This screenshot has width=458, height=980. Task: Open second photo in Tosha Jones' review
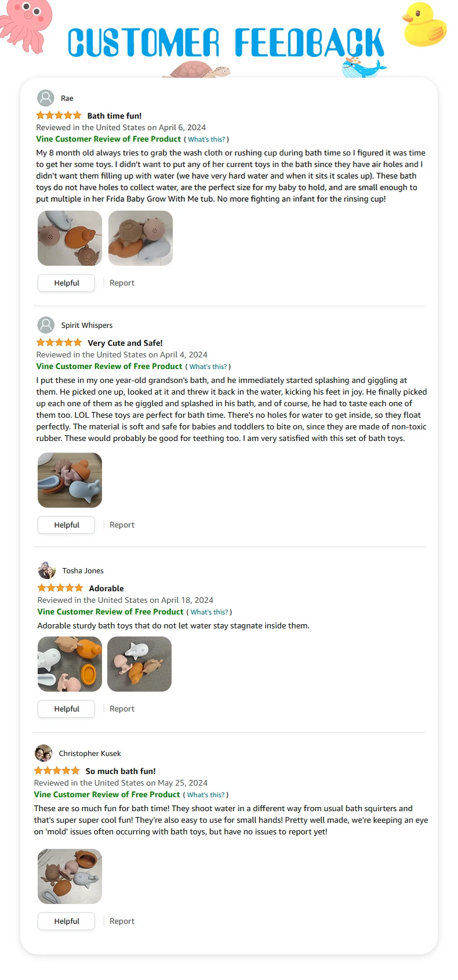[x=139, y=664]
